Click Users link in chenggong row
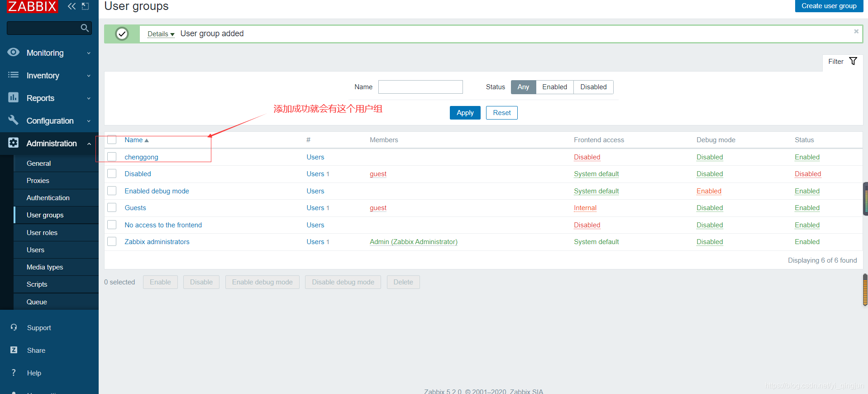The image size is (868, 394). coord(315,157)
